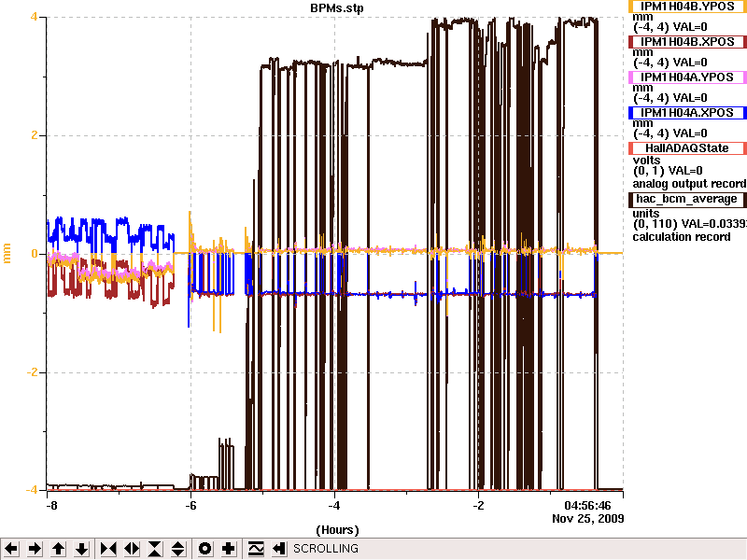Select the hac_bcm_average curve legend

(x=687, y=199)
